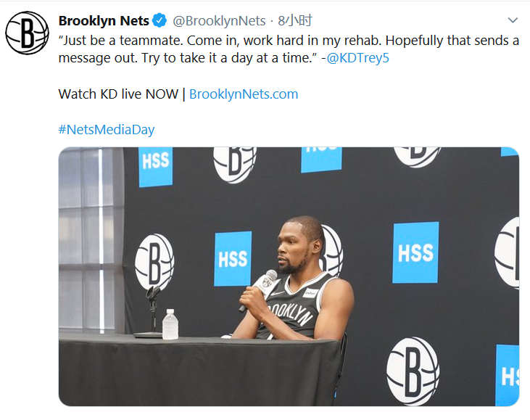Click the HSS sign right of the player
This screenshot has height=420, width=530.
[x=415, y=252]
